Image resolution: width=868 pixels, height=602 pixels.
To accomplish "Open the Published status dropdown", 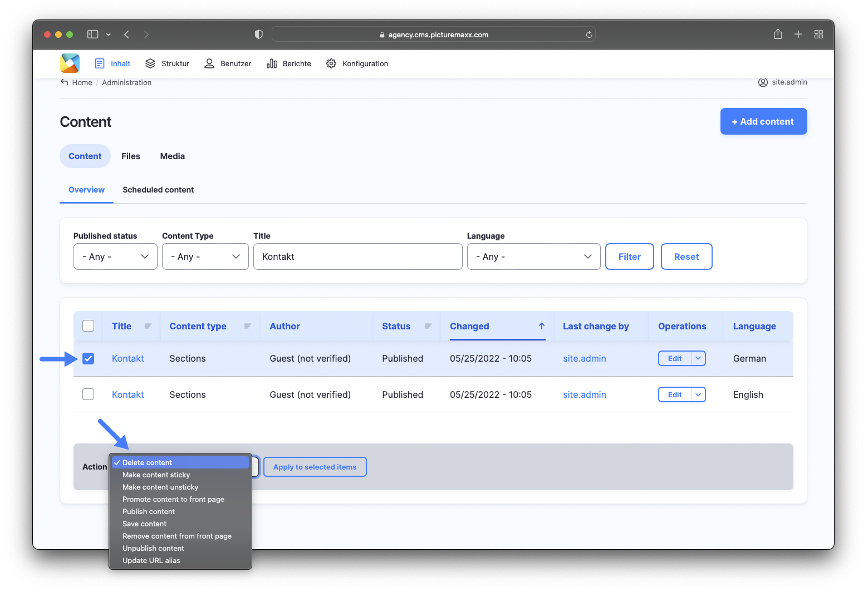I will coord(115,256).
